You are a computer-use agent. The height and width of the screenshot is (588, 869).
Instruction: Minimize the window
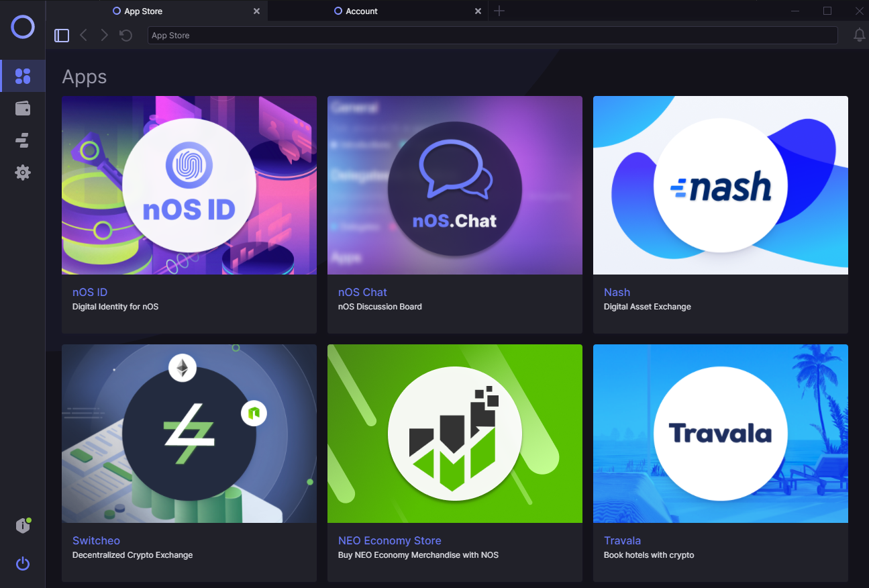coord(795,11)
